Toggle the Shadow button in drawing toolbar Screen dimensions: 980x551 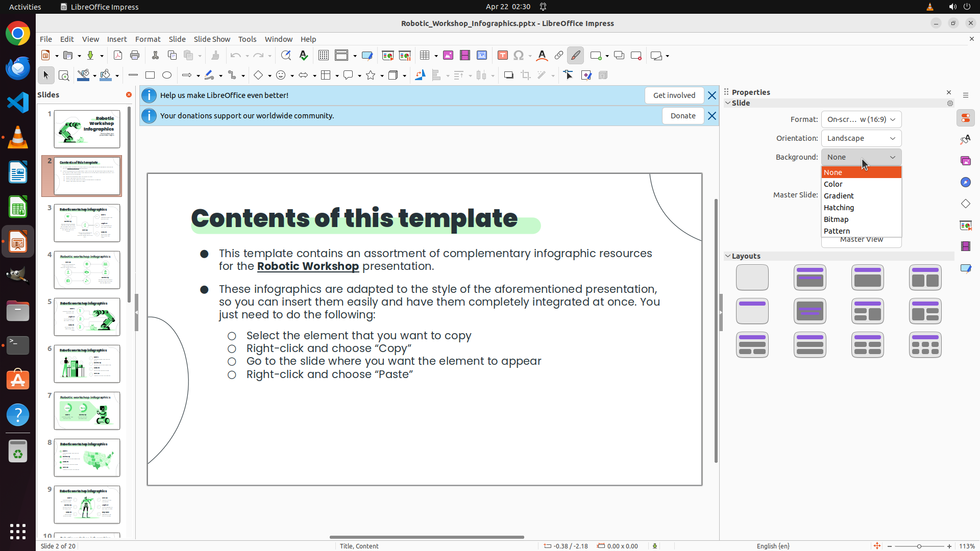click(508, 76)
